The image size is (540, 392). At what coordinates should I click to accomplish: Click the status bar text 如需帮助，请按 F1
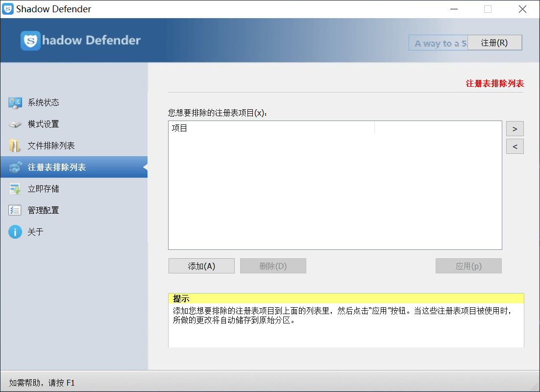(42, 383)
